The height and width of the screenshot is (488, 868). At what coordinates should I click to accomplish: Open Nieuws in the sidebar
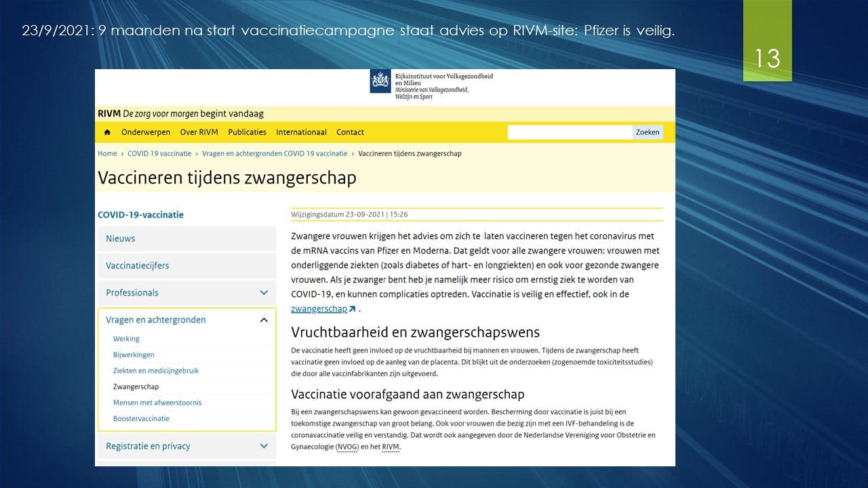point(186,239)
